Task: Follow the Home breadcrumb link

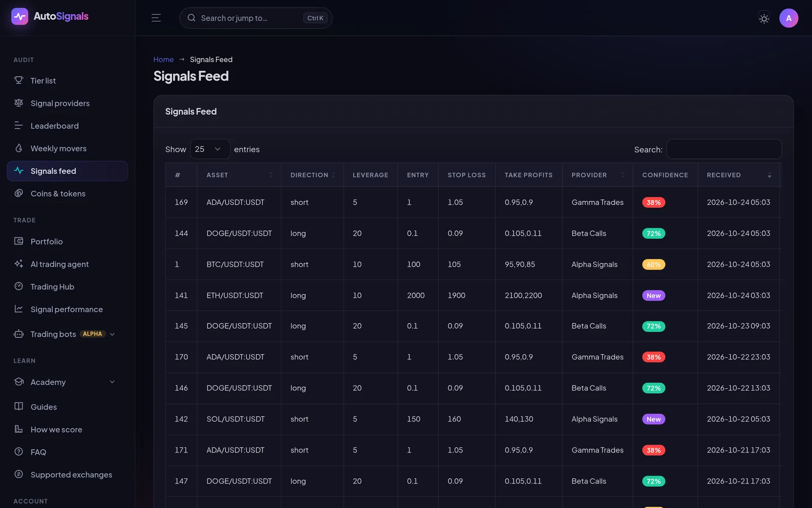Action: click(163, 59)
